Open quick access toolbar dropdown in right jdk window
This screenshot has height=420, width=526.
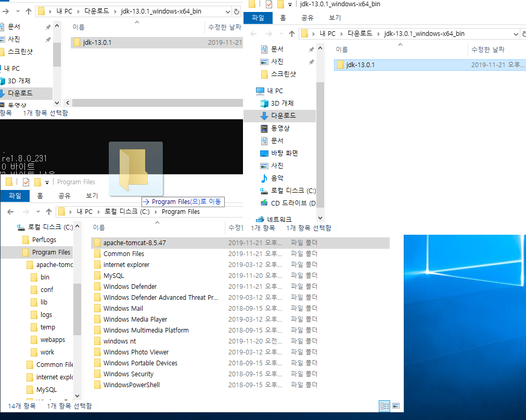[x=290, y=4]
